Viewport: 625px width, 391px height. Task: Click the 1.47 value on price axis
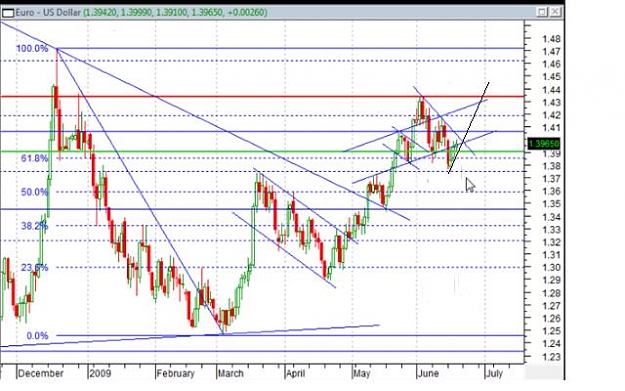pos(551,52)
